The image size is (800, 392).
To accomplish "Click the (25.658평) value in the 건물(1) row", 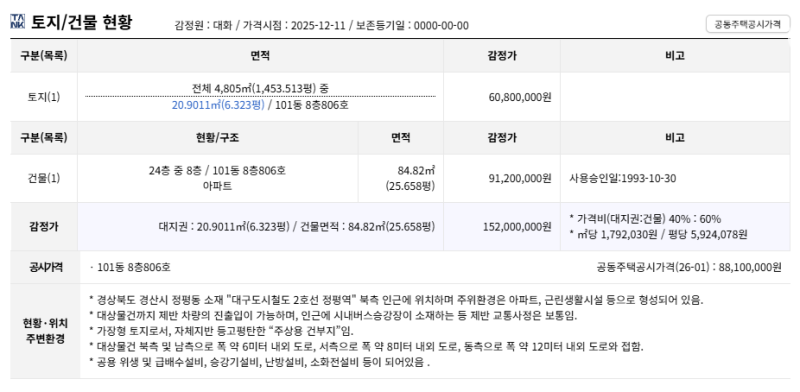I will [x=411, y=186].
